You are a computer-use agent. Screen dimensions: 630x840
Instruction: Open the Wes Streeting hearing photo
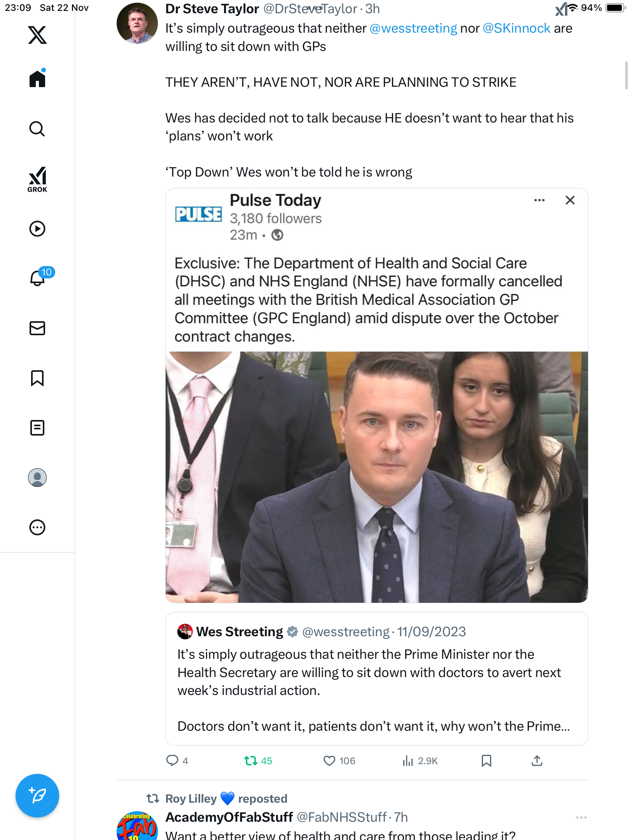tap(376, 477)
